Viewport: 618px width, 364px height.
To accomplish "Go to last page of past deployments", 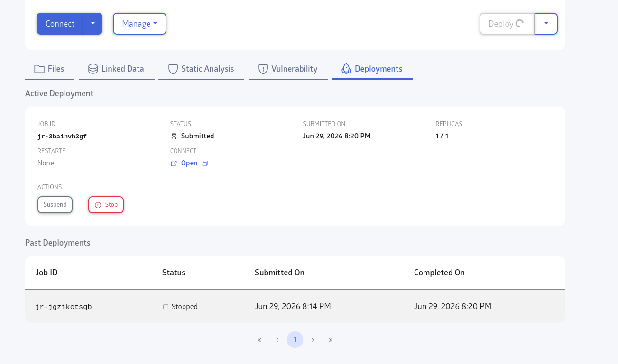I will pyautogui.click(x=331, y=340).
